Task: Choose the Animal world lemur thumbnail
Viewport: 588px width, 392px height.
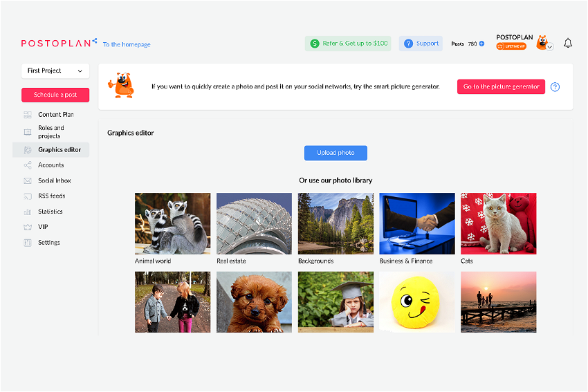Action: pyautogui.click(x=172, y=223)
